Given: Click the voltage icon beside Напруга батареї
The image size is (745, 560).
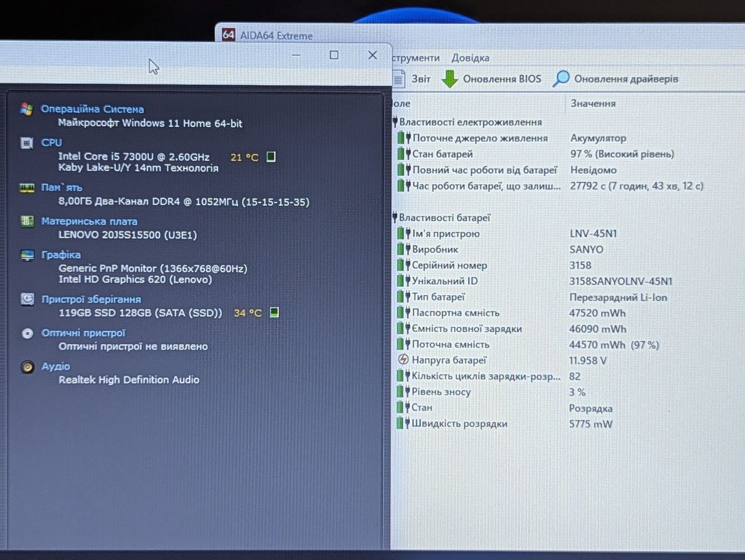Looking at the screenshot, I should pos(403,360).
